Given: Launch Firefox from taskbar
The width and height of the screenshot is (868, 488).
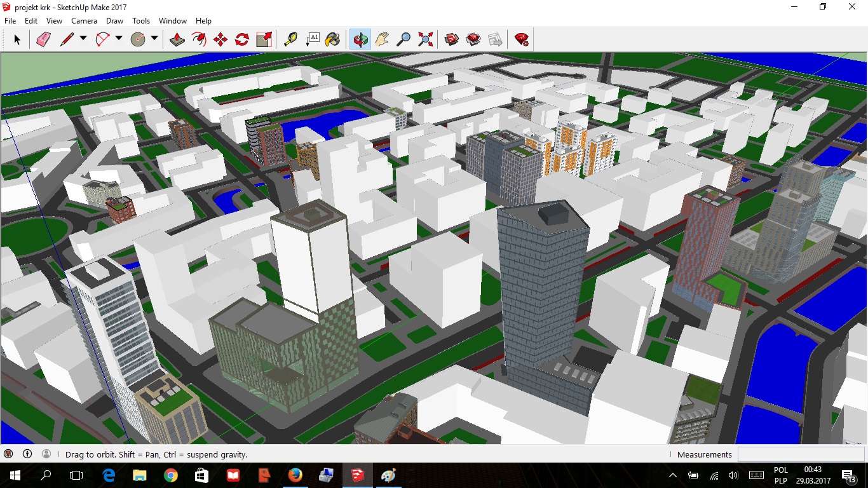Looking at the screenshot, I should 295,475.
